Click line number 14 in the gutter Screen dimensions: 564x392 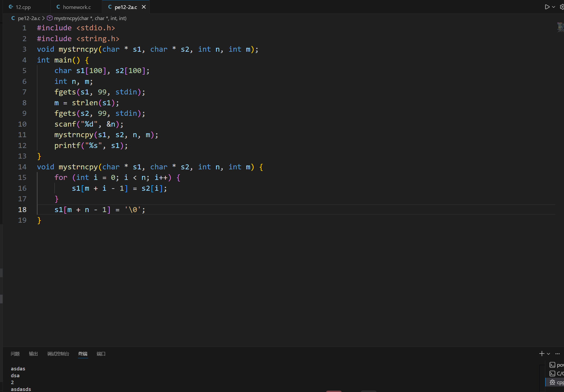22,167
